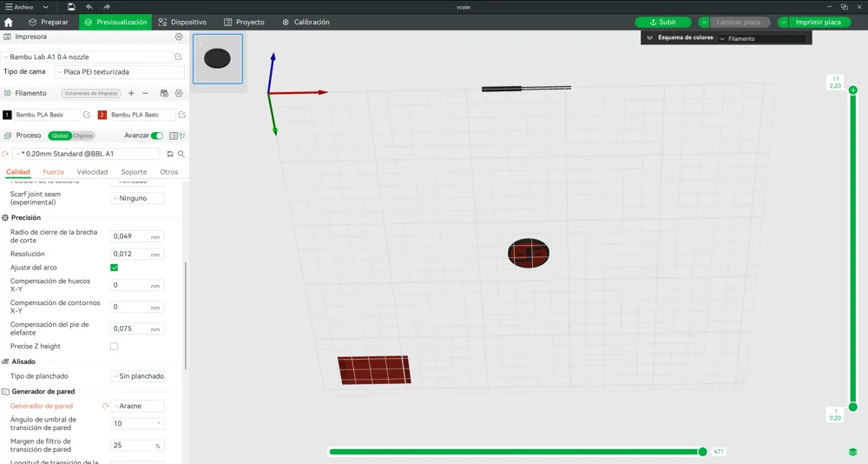Uncheck the Ajuste del arco checkbox
This screenshot has height=464, width=868.
(x=114, y=268)
